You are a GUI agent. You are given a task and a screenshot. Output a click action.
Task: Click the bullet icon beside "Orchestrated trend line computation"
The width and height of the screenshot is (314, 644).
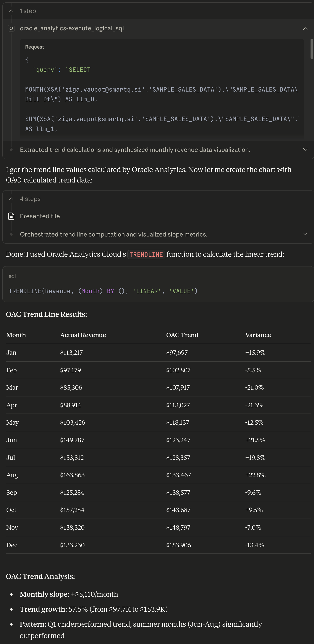(11, 234)
